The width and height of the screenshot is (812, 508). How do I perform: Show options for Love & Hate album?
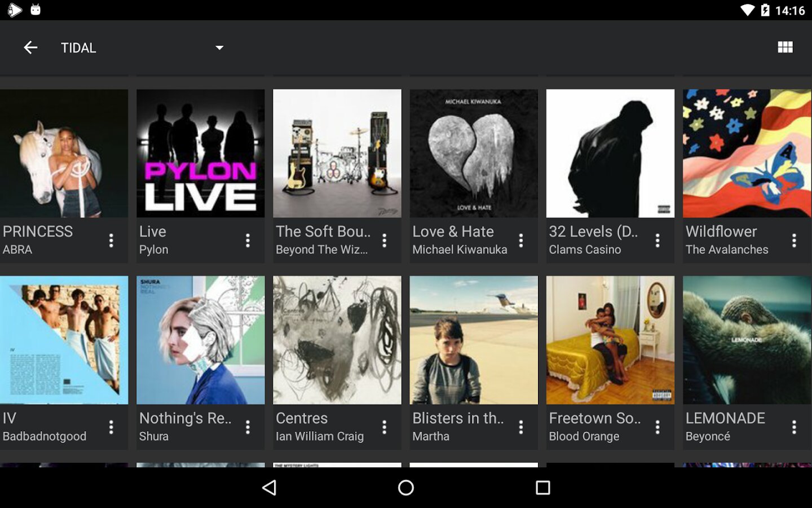(520, 240)
